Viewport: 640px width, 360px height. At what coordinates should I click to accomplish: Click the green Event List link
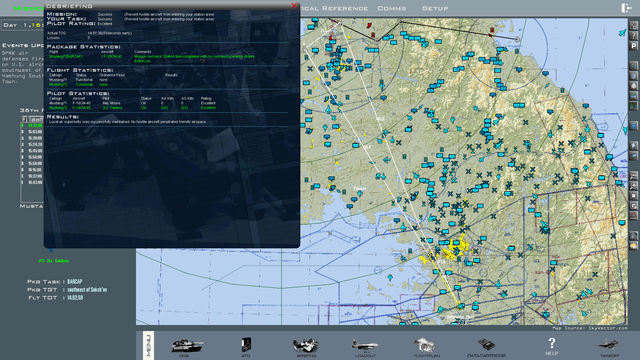pyautogui.click(x=142, y=61)
